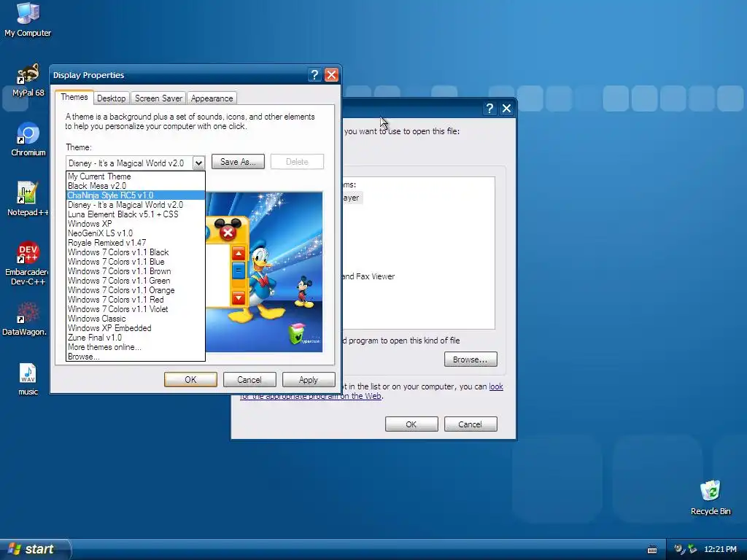The width and height of the screenshot is (747, 560).
Task: Select Zune Final v1.0 theme
Action: click(135, 338)
